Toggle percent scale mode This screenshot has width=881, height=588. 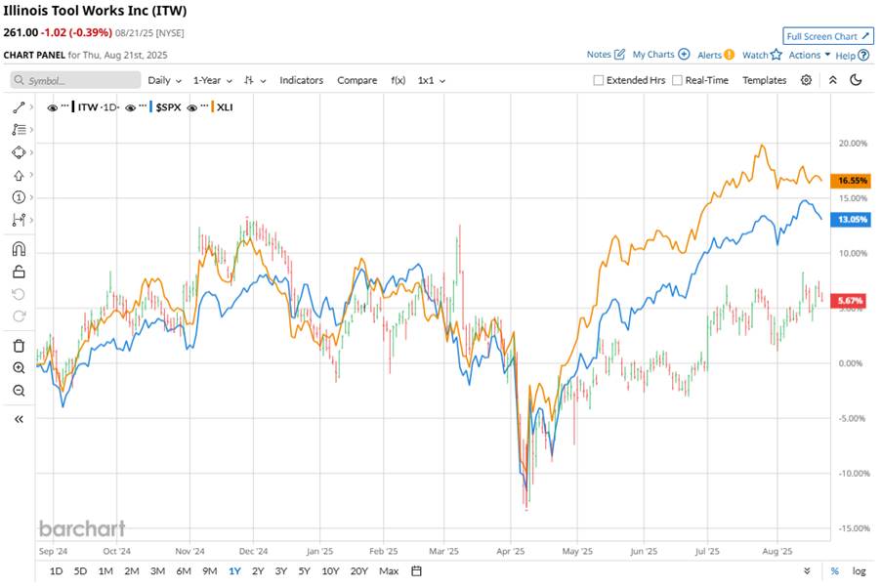click(835, 571)
